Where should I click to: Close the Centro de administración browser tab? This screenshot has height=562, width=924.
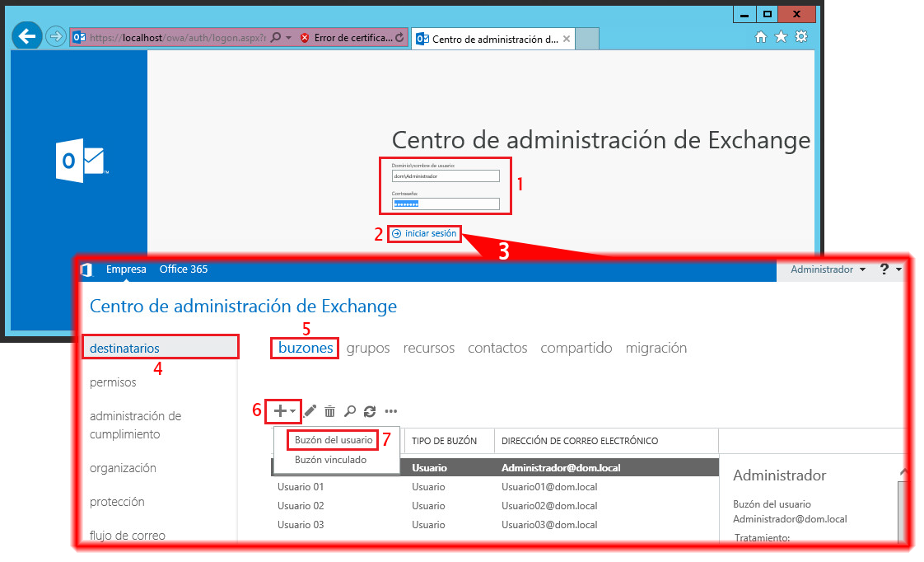click(567, 39)
